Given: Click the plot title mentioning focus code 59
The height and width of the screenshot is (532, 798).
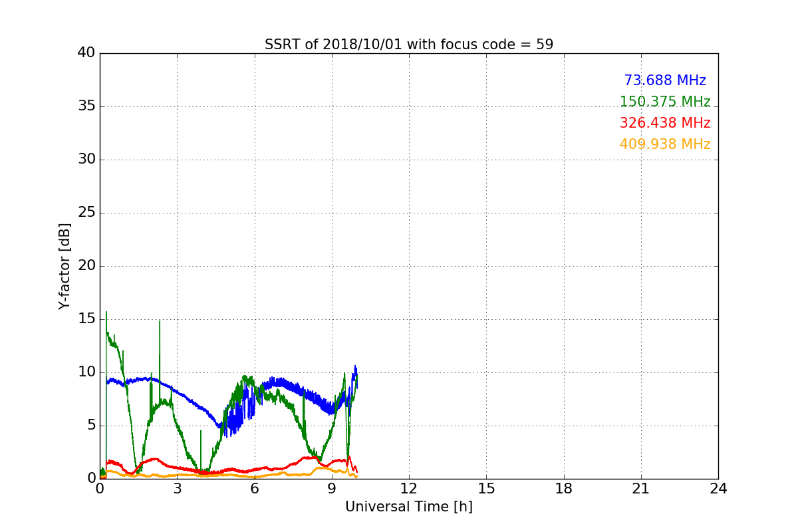Looking at the screenshot, I should (x=409, y=45).
